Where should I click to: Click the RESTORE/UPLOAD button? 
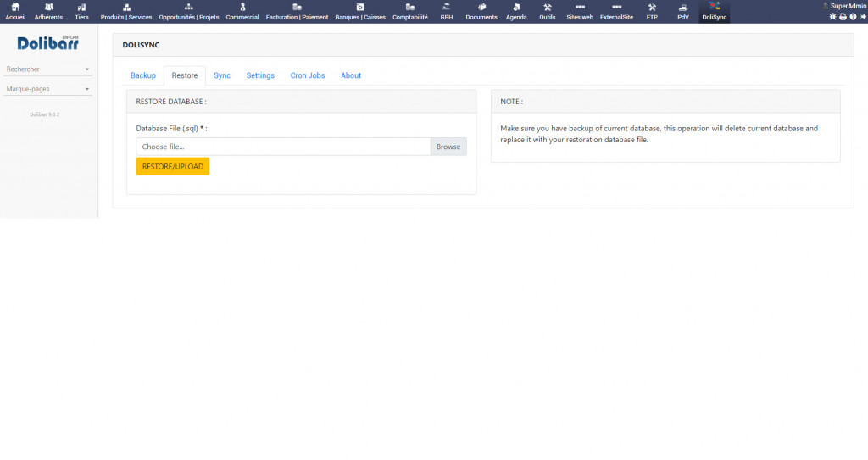[x=173, y=167]
